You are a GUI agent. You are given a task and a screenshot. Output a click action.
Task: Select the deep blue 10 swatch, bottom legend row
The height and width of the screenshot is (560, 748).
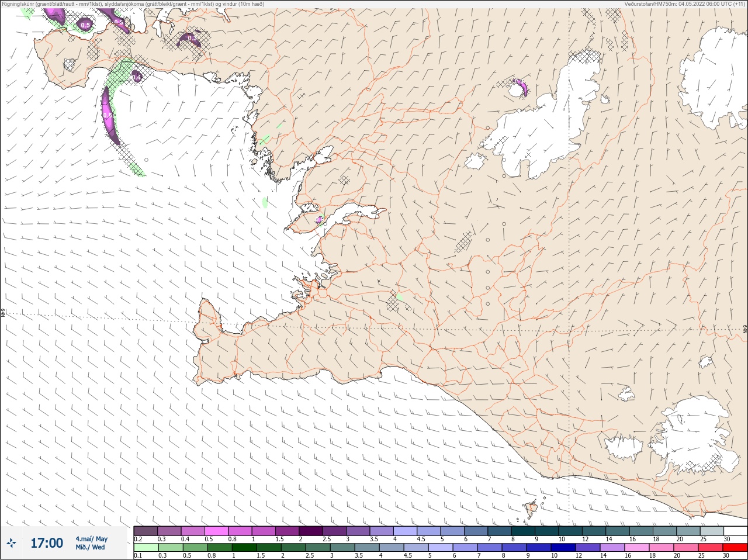564,548
